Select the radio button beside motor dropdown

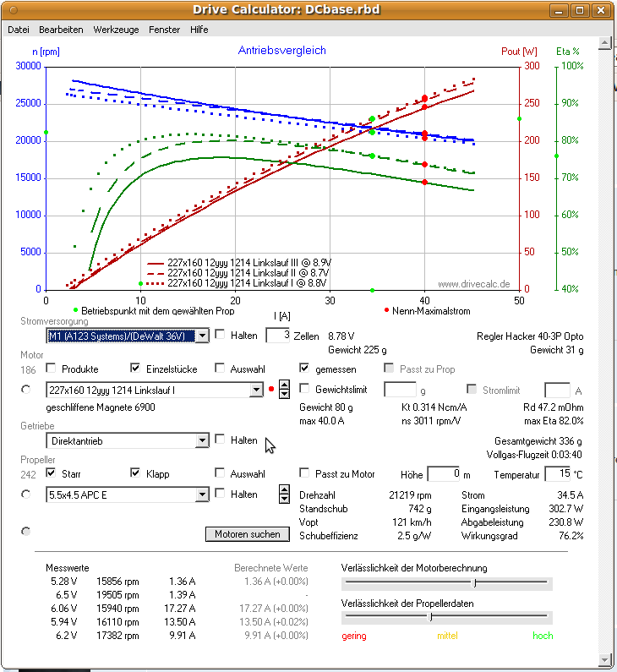click(x=25, y=390)
